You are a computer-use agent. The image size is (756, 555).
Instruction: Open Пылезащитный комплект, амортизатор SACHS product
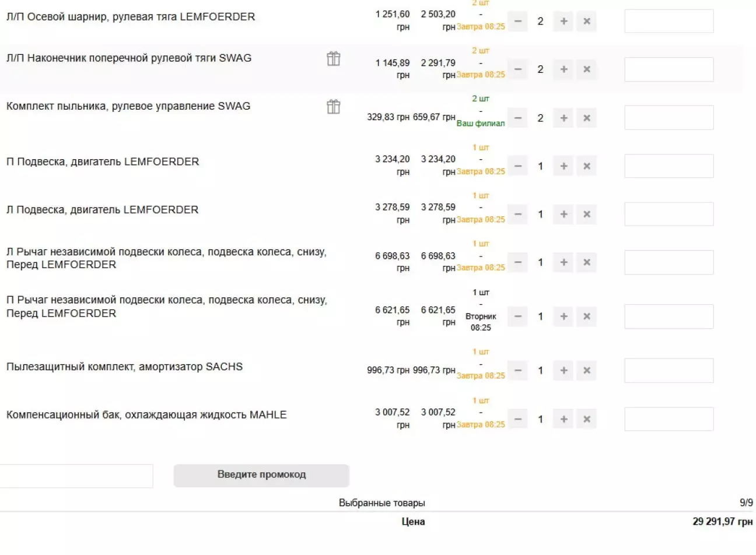124,367
